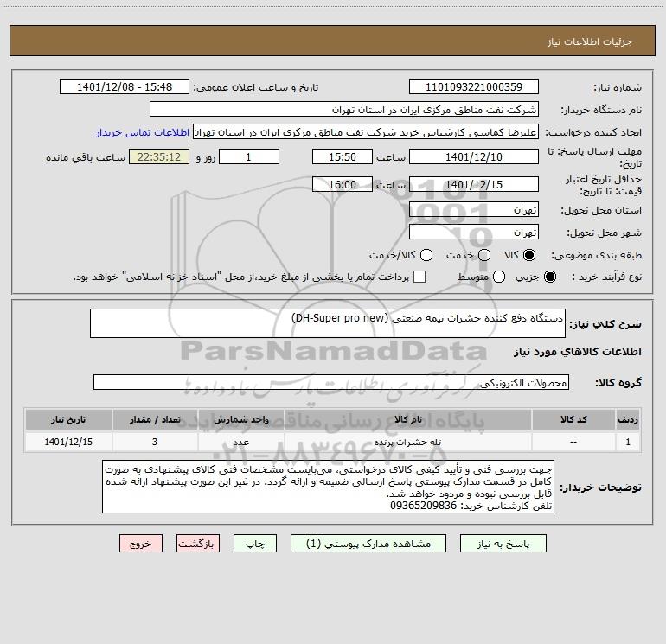Click مشاهده مدارک پیوستی (1) button

pos(368,544)
